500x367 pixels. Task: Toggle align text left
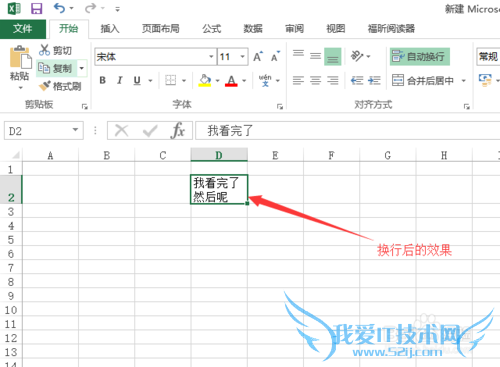click(298, 80)
